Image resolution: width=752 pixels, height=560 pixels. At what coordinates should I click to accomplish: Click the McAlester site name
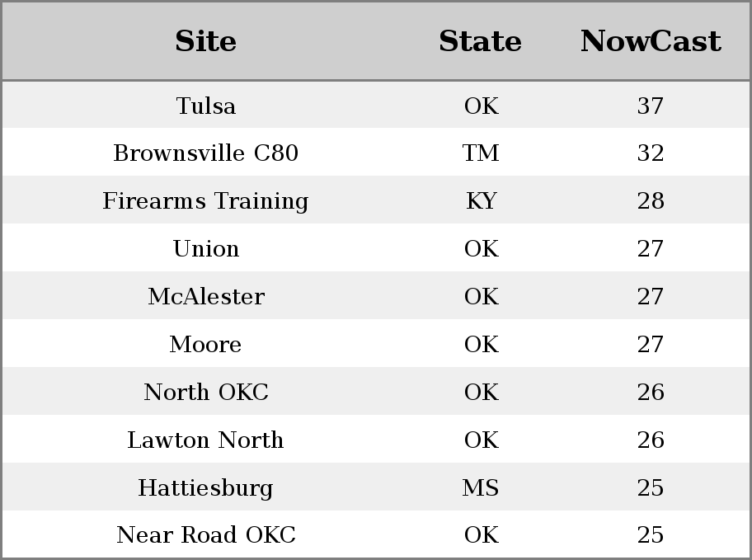click(x=206, y=296)
